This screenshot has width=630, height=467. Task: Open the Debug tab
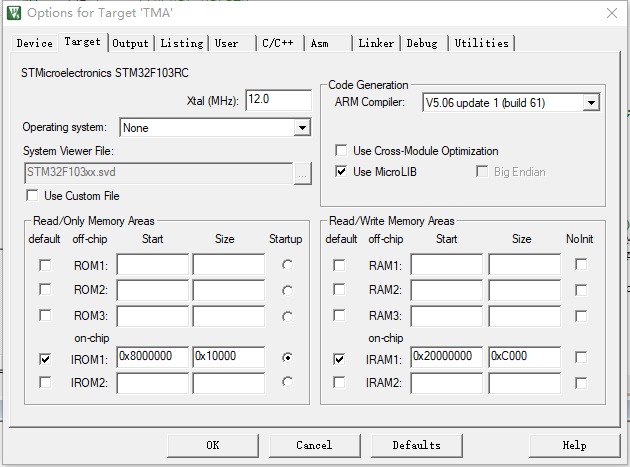click(x=421, y=43)
